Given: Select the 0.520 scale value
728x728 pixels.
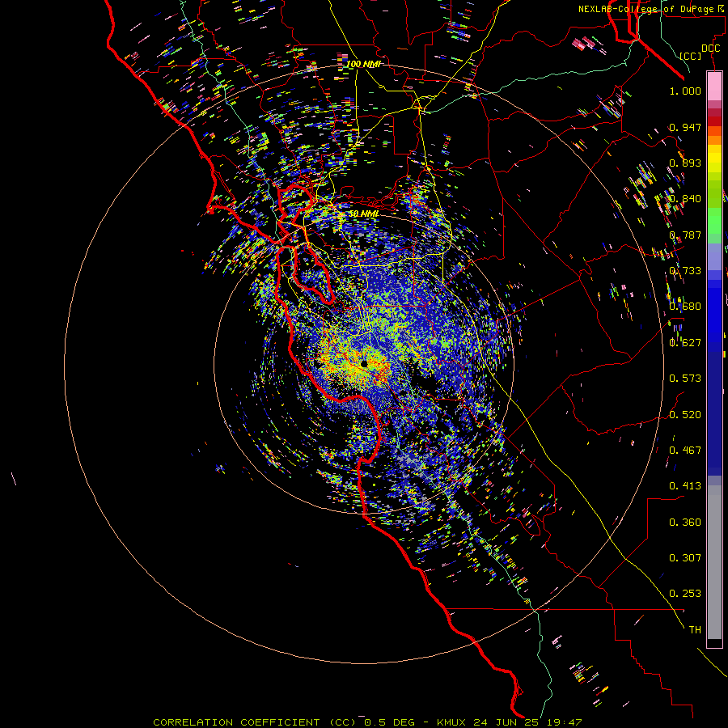Looking at the screenshot, I should [x=685, y=415].
